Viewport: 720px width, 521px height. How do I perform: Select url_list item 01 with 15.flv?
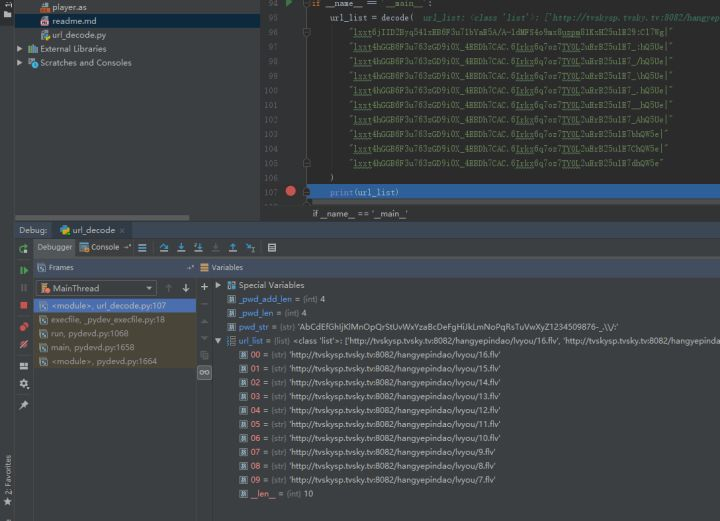pos(370,369)
